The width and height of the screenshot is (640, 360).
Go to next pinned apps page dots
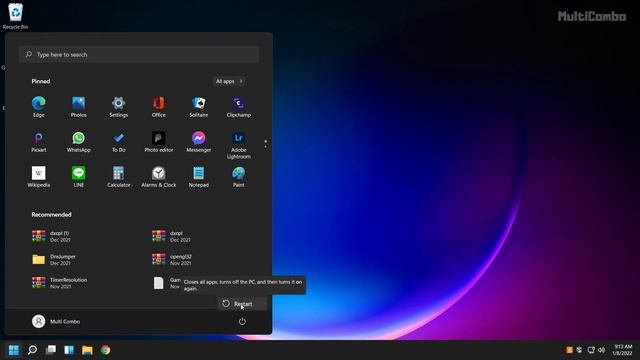pos(266,144)
